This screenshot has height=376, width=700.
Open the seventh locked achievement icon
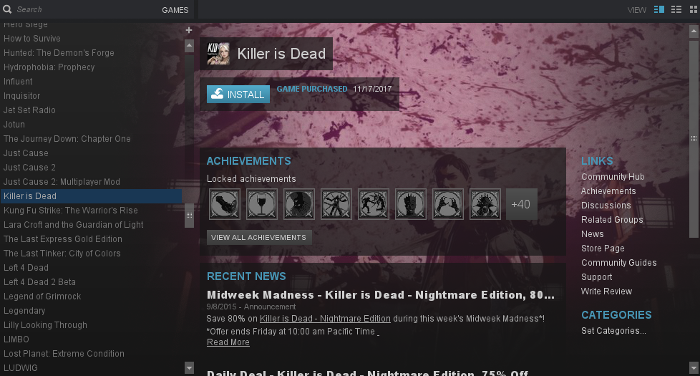[448, 204]
